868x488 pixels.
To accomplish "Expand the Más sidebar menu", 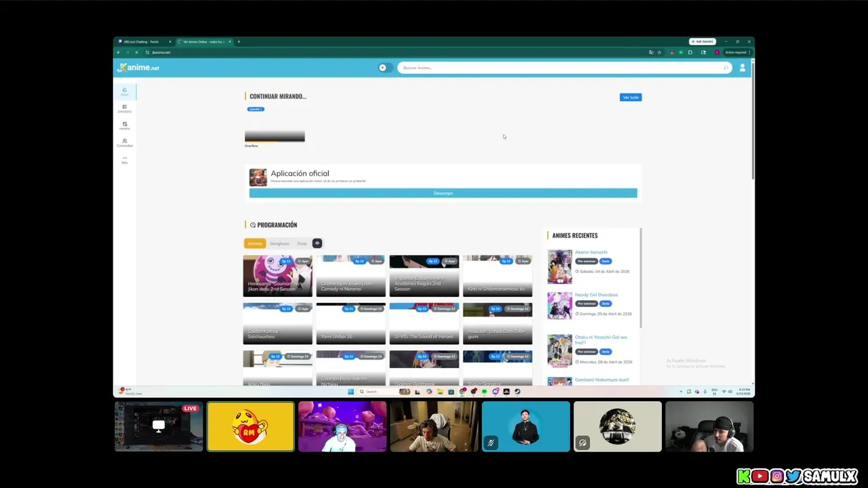I will click(x=124, y=159).
